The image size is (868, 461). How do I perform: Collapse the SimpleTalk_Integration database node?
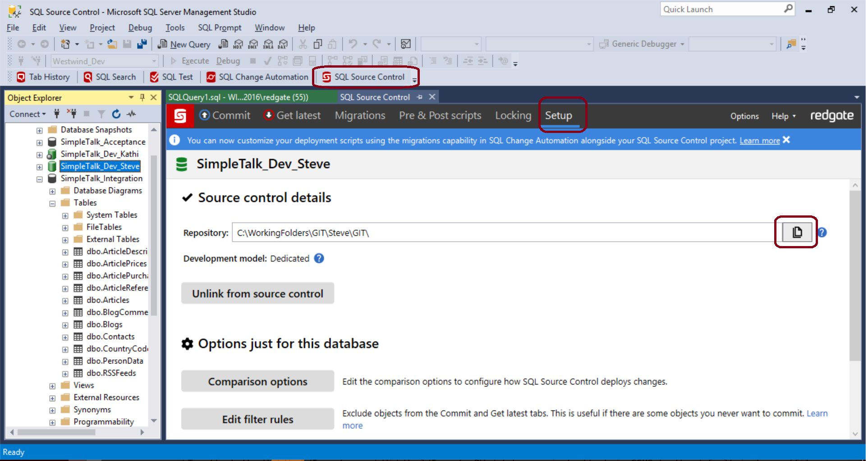(40, 179)
